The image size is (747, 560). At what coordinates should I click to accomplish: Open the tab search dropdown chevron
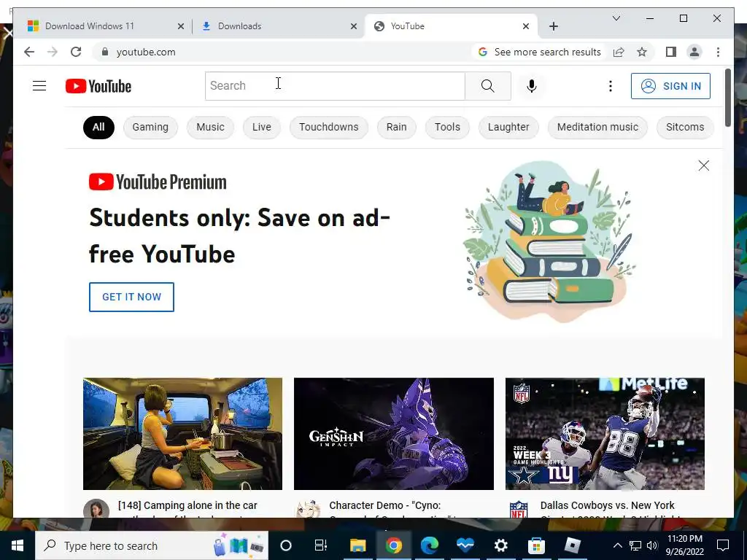pyautogui.click(x=616, y=18)
